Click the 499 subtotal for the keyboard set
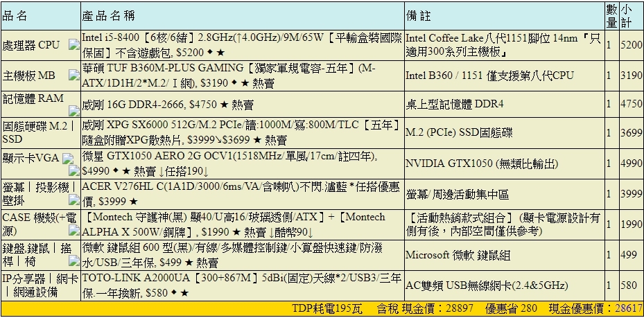644x318 pixels. point(629,255)
